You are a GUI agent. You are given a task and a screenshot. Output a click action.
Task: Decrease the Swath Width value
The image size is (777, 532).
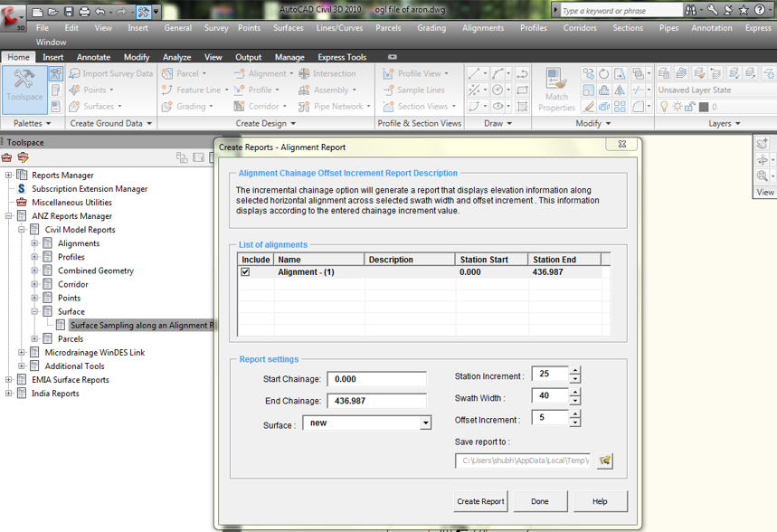574,400
